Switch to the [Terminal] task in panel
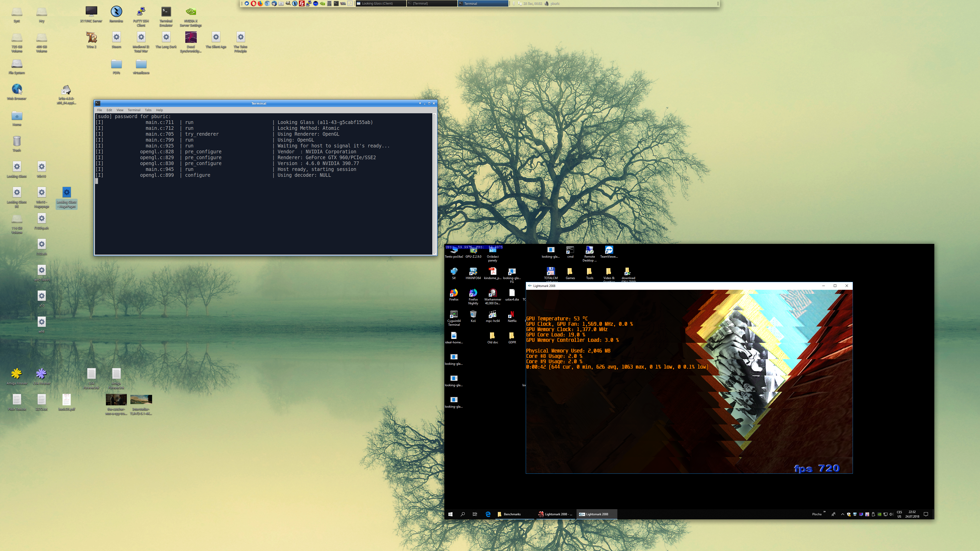The height and width of the screenshot is (551, 980). 432,3
